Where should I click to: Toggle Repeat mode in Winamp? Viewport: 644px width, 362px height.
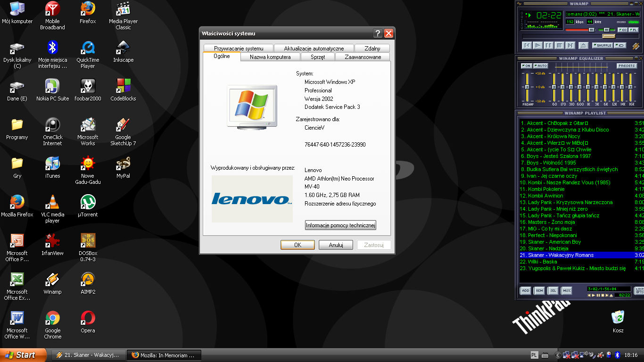pyautogui.click(x=620, y=45)
